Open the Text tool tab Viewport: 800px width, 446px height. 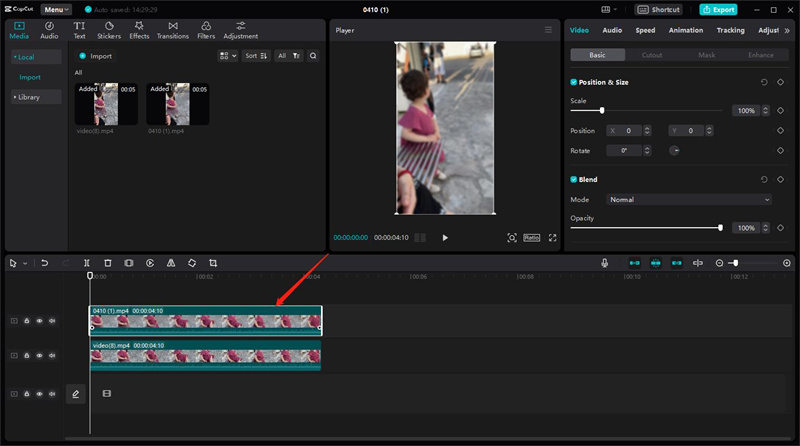tap(79, 30)
